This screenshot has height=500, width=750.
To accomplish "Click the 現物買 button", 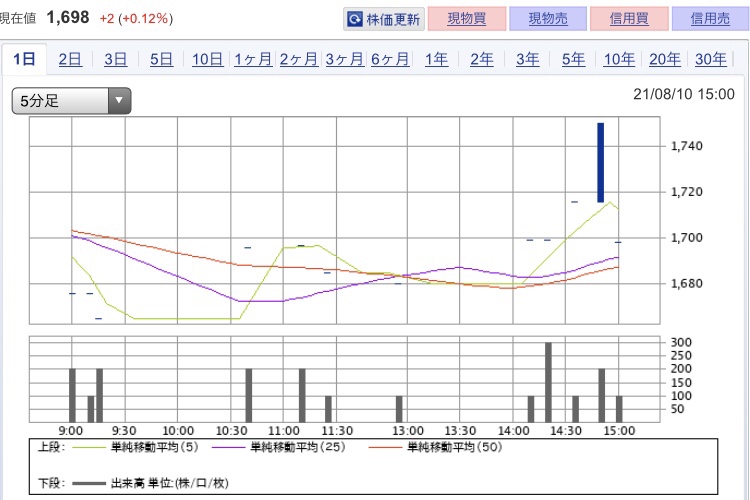I will pyautogui.click(x=467, y=19).
